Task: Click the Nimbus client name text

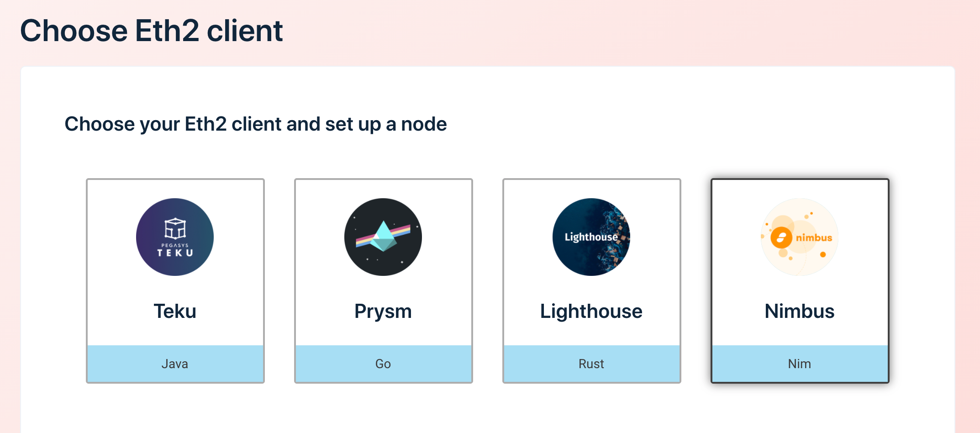Action: [x=800, y=311]
